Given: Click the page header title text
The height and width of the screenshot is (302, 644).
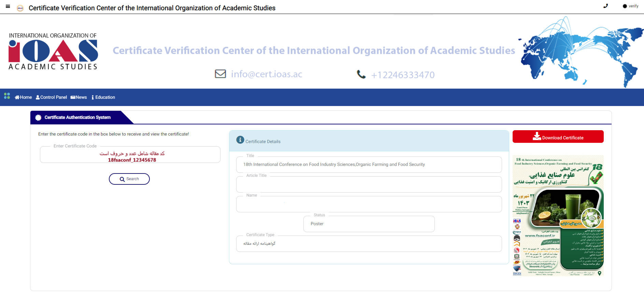Looking at the screenshot, I should coord(152,8).
